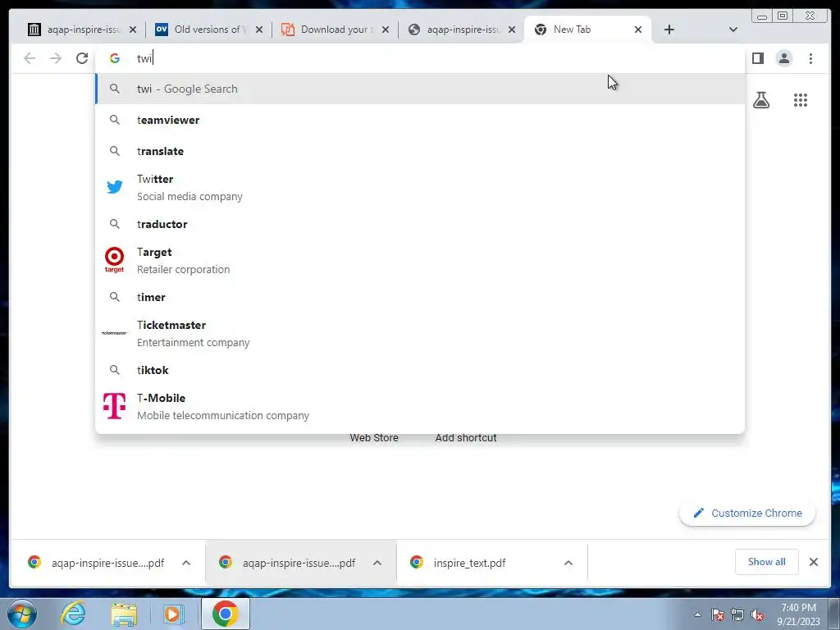Open the Chrome side panel
The width and height of the screenshot is (840, 630).
tap(757, 58)
